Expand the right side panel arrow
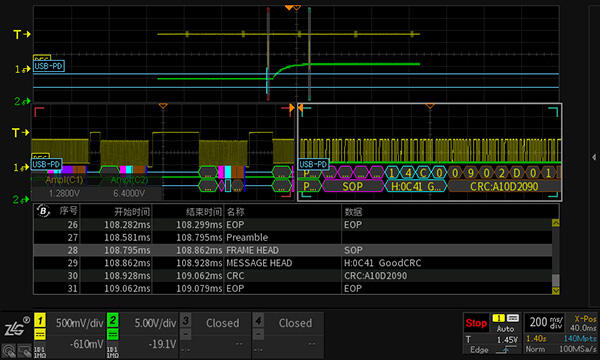600x360 pixels. [x=594, y=157]
